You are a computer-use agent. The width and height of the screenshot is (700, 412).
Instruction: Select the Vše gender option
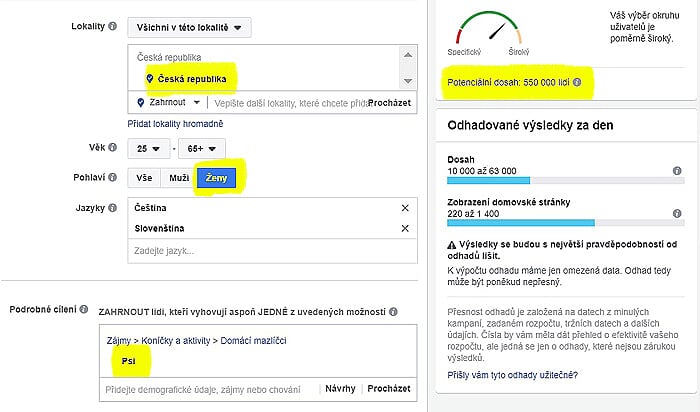pyautogui.click(x=144, y=178)
